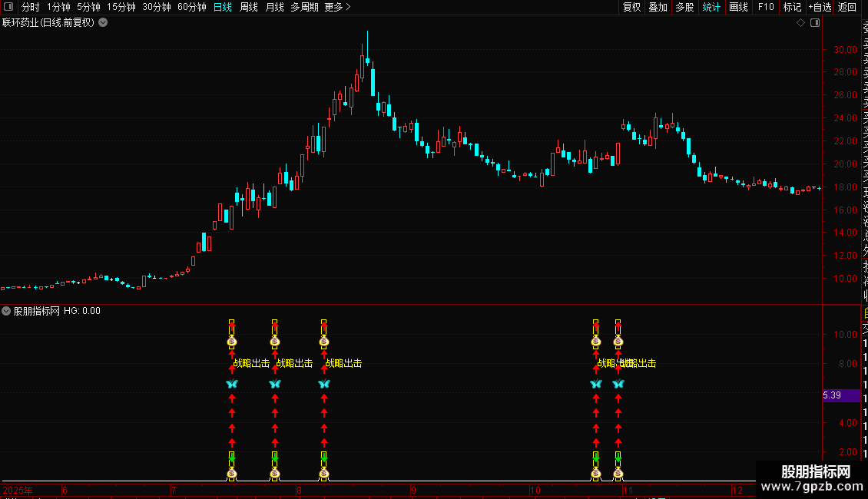
Task: Select the 5分钟 period
Action: 88,7
